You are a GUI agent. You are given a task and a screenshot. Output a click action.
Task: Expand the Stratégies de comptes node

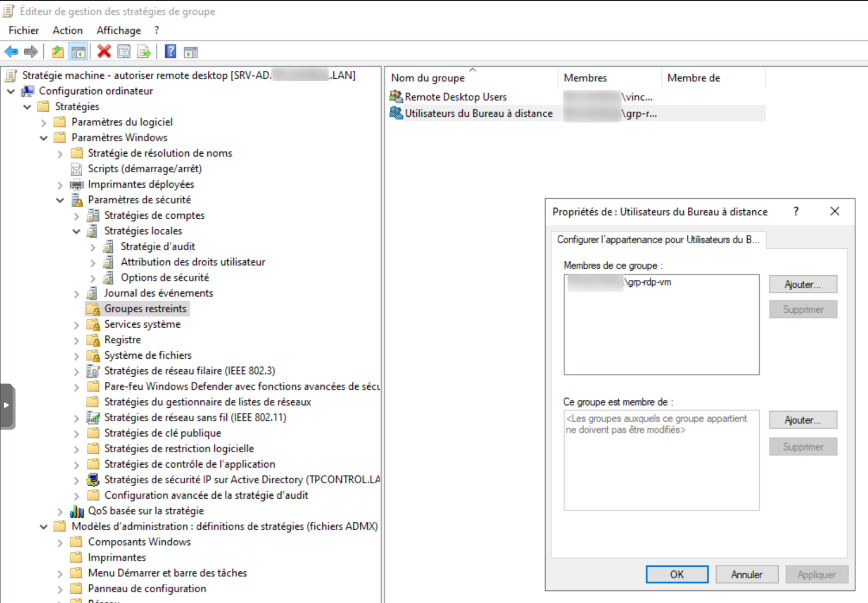pyautogui.click(x=77, y=216)
